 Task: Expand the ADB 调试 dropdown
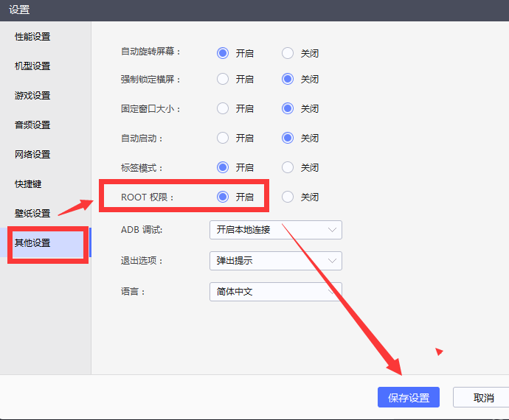pos(275,230)
